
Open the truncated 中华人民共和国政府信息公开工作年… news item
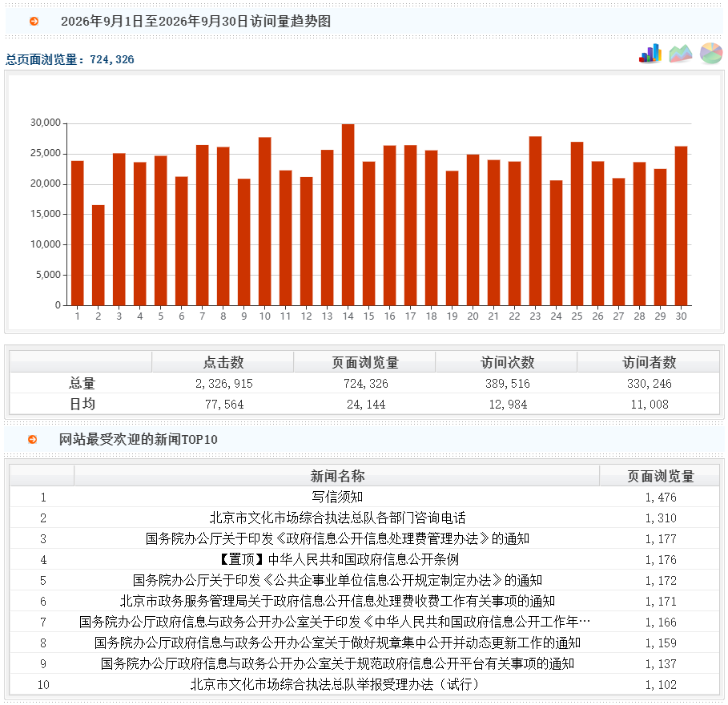coord(335,622)
